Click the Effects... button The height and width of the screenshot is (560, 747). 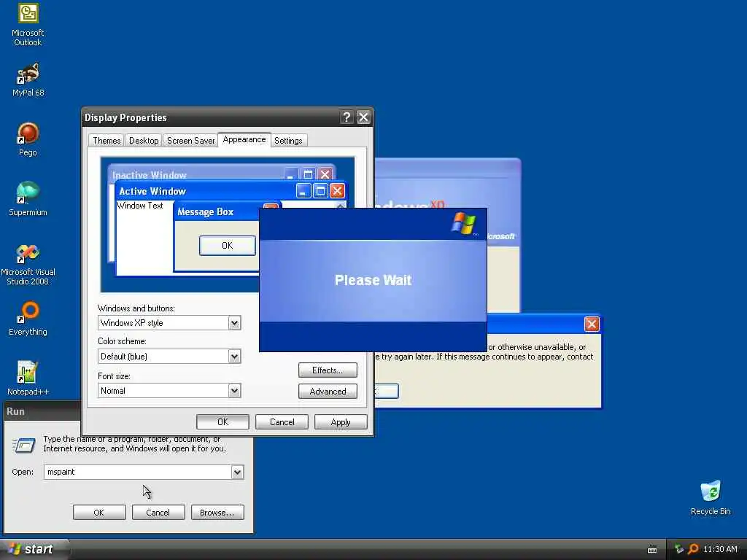coord(328,370)
